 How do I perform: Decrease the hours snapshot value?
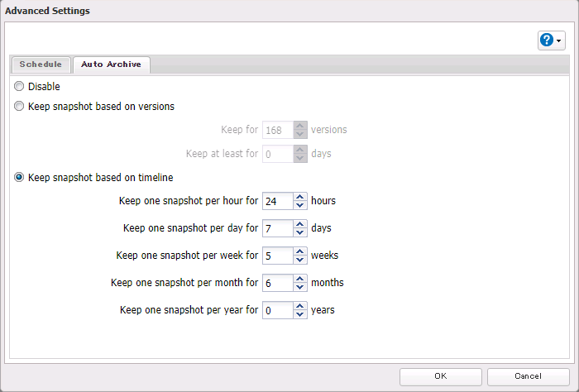(x=299, y=205)
